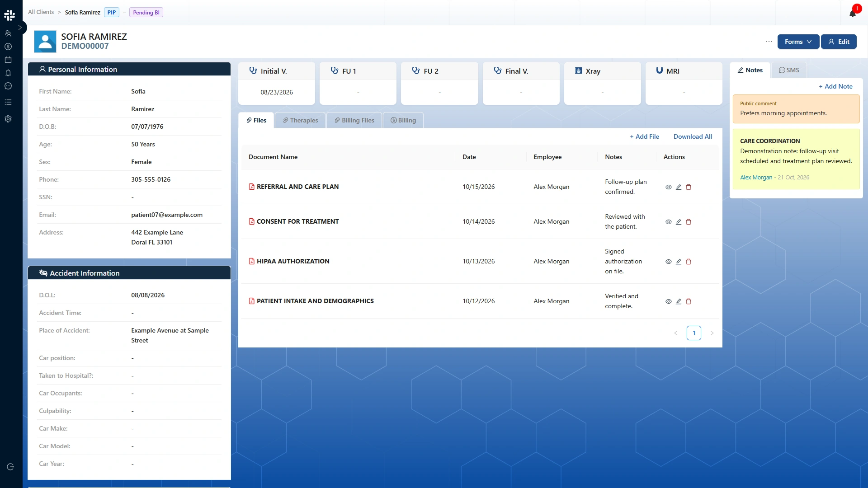The width and height of the screenshot is (868, 488).
Task: Click the logout icon at sidebar bottom
Action: point(10,467)
